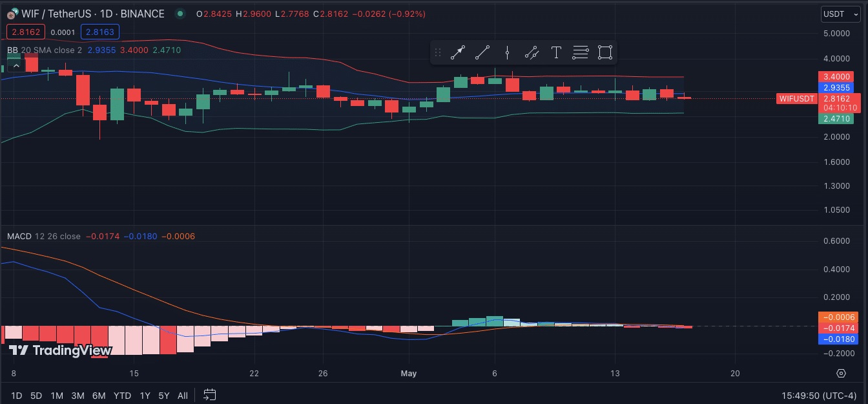Switch to the 5D time range
The image size is (868, 404).
[36, 395]
